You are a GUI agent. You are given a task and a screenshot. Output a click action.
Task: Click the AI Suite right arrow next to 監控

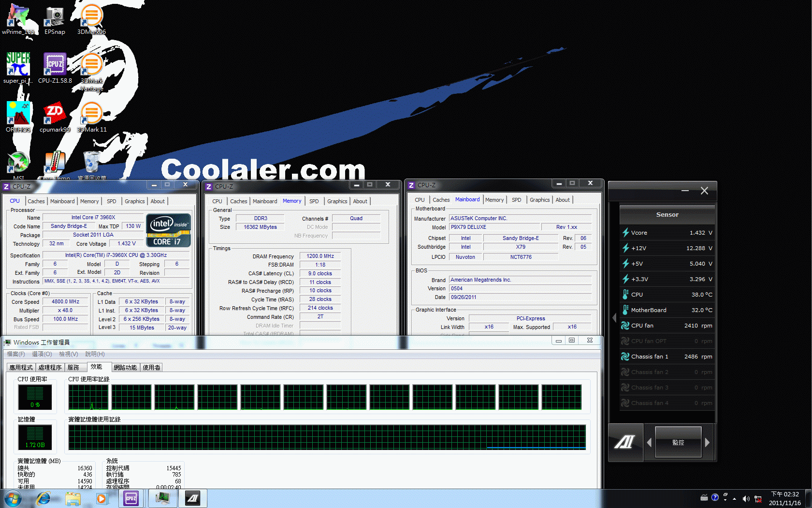click(707, 442)
